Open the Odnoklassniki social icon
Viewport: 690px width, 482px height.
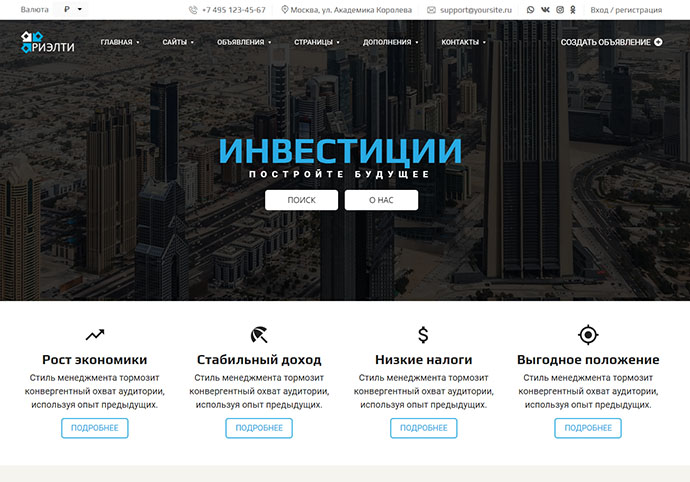pyautogui.click(x=573, y=10)
